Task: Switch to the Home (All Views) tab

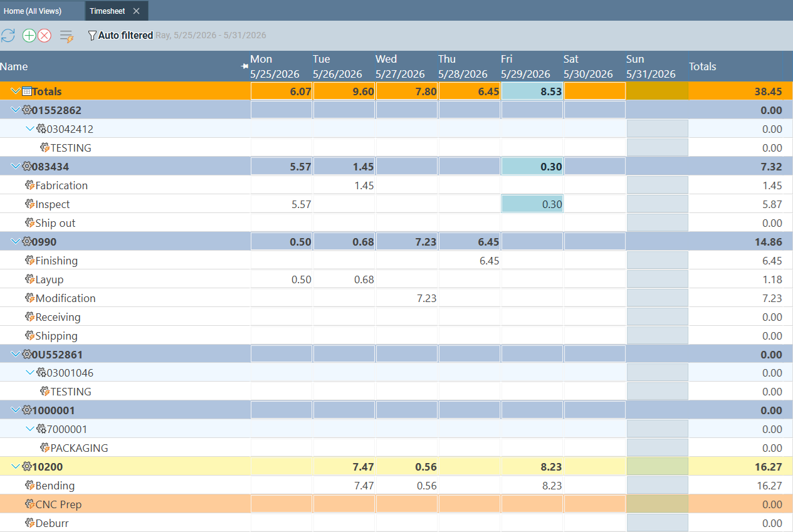Action: (x=42, y=11)
